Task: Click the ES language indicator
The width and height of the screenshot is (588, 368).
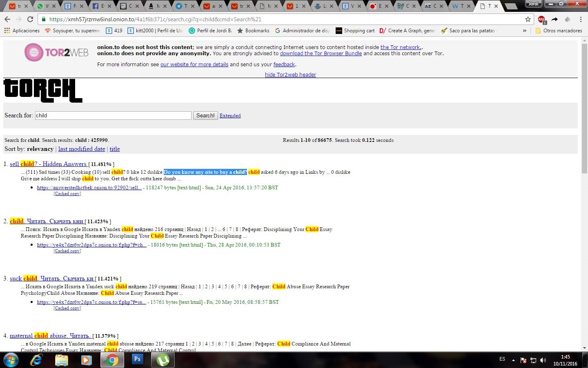Action: click(x=502, y=359)
